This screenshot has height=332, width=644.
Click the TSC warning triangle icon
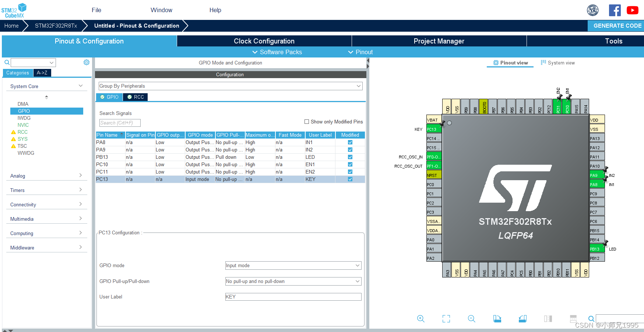[x=14, y=146]
